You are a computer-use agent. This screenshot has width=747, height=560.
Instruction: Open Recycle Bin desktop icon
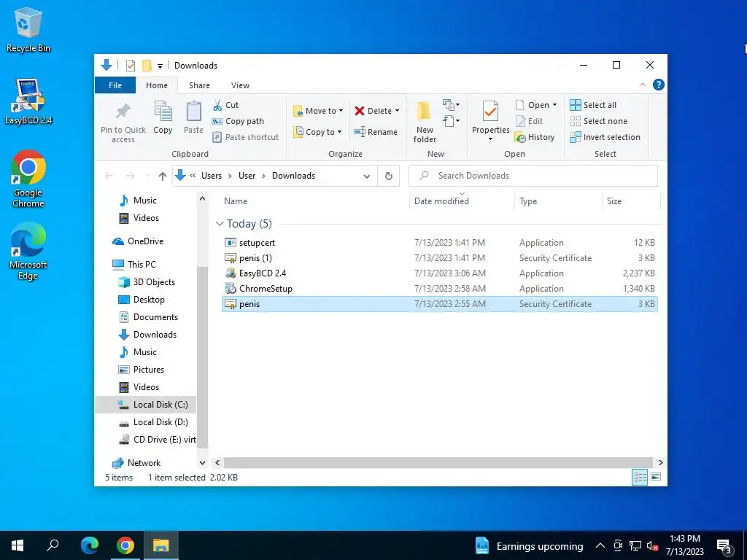tap(28, 31)
